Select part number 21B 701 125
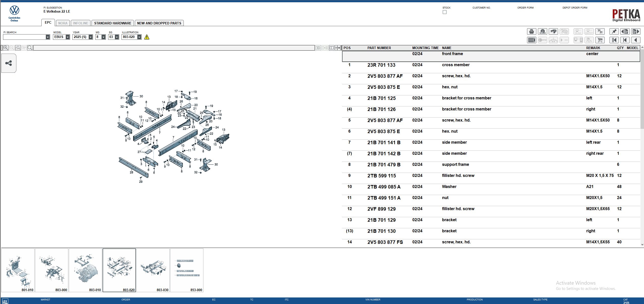The width and height of the screenshot is (644, 304). coord(382,98)
